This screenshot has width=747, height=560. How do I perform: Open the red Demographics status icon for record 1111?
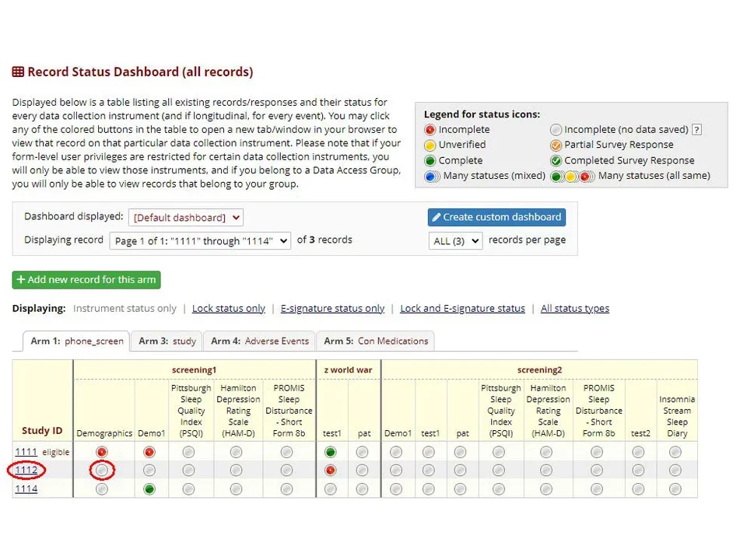(x=103, y=451)
